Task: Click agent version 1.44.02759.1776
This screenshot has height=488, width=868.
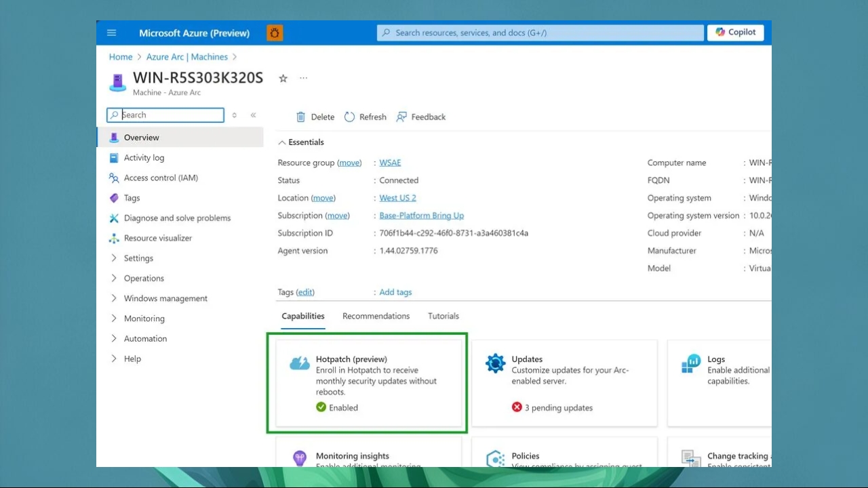Action: 409,251
